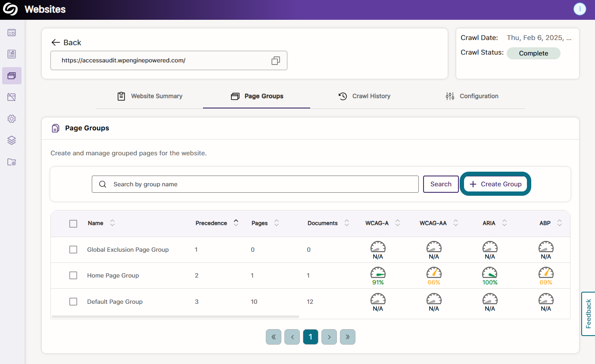
Task: Click Global Exclusion group ARIA N/A gauge
Action: 490,250
